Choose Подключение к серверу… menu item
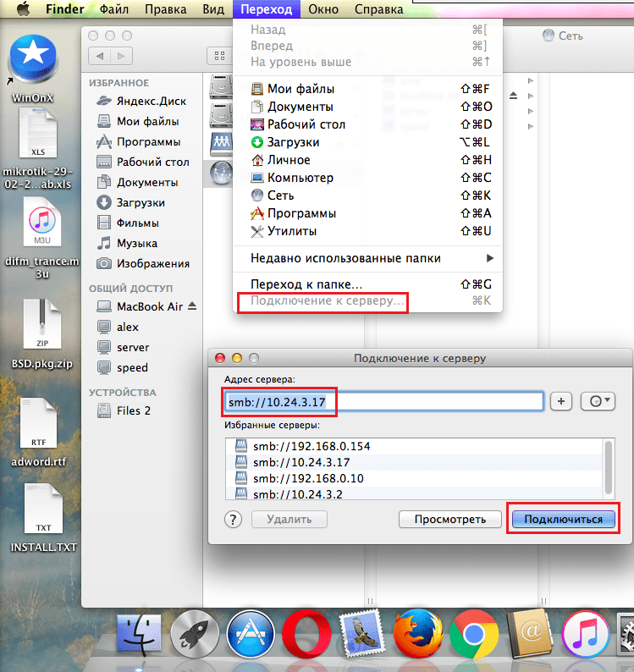 [368, 300]
